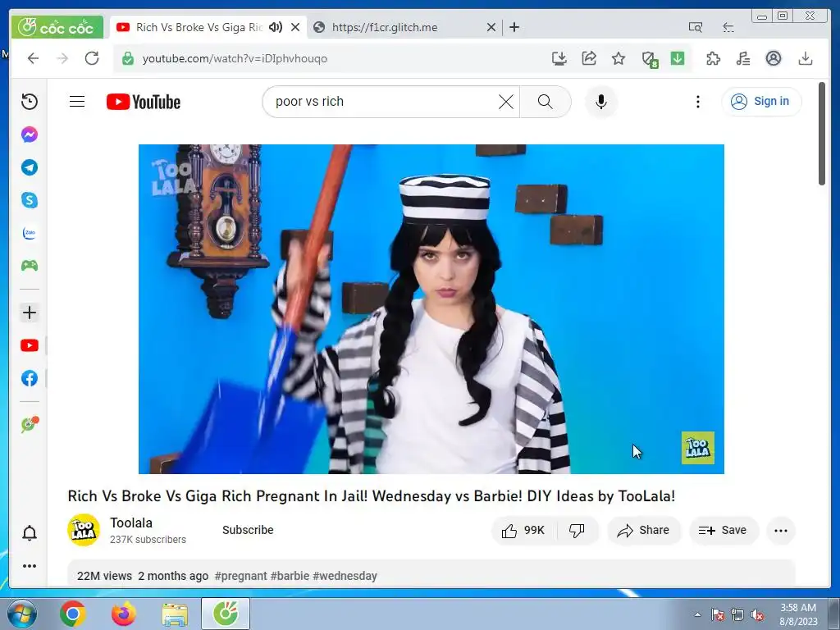Image resolution: width=840 pixels, height=630 pixels.
Task: Open Zalo in the sidebar
Action: point(30,233)
